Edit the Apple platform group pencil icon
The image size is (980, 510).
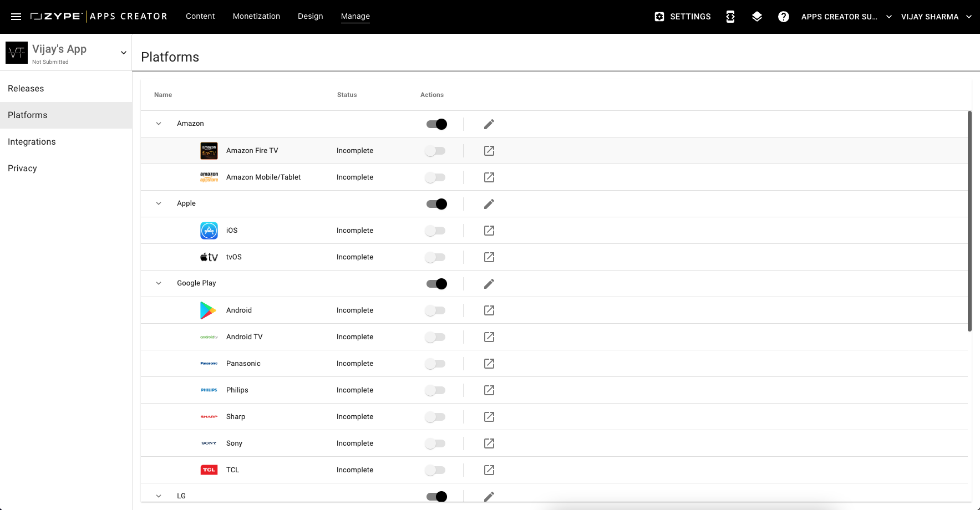[489, 204]
